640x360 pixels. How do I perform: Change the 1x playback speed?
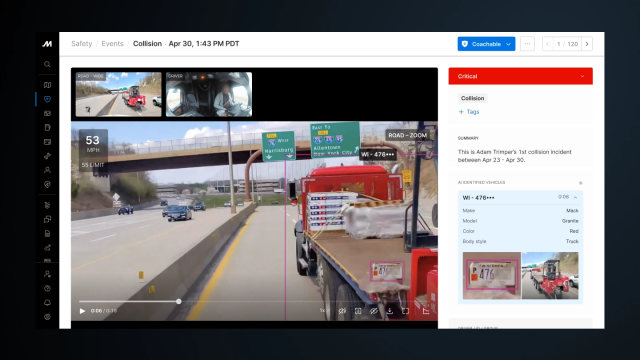322,311
